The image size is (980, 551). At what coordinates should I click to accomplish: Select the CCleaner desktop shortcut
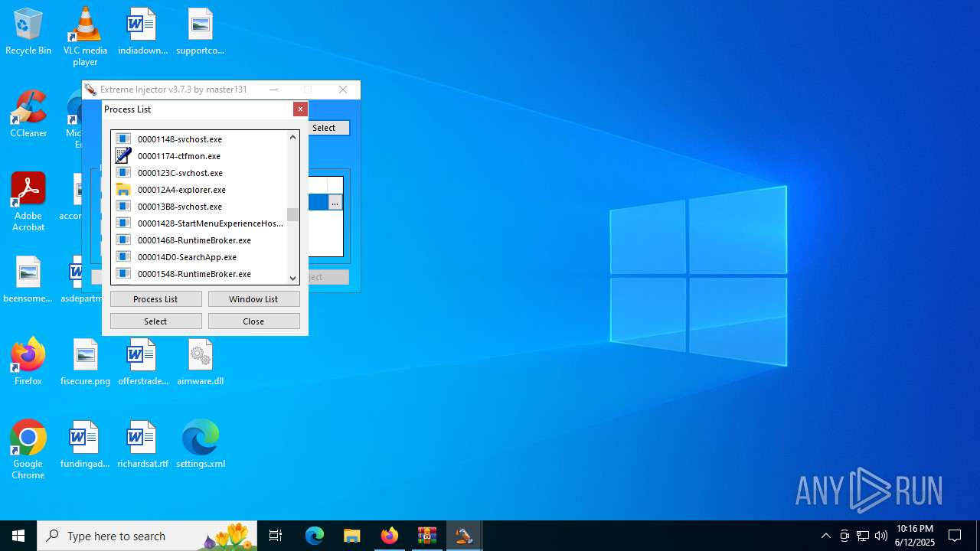[x=28, y=115]
